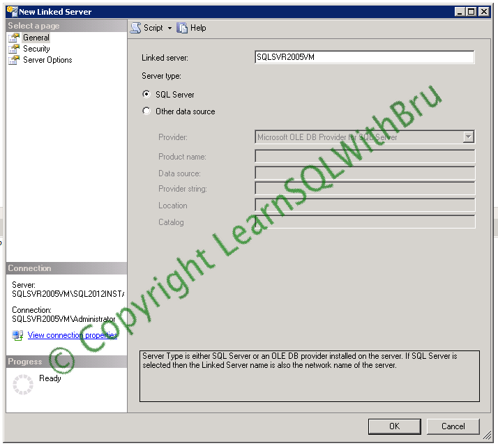This screenshot has width=498, height=448.
Task: Click the Select a page header
Action: pyautogui.click(x=66, y=26)
